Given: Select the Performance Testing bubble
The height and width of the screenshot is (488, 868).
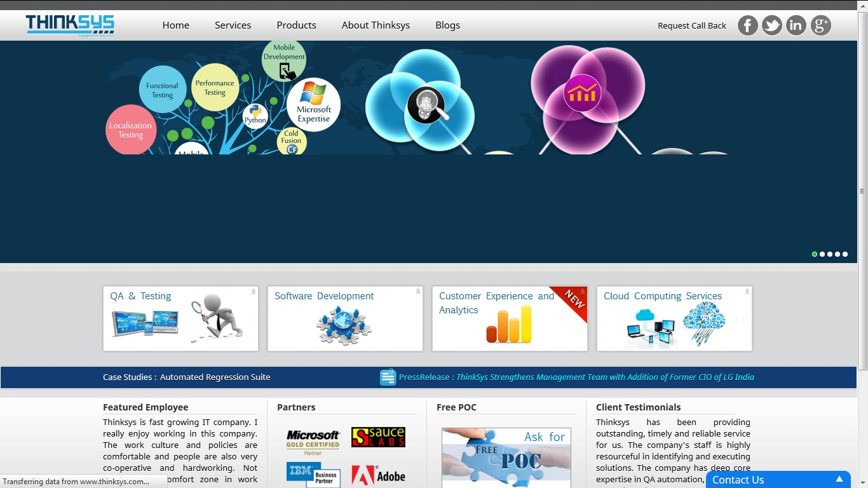Looking at the screenshot, I should click(215, 87).
